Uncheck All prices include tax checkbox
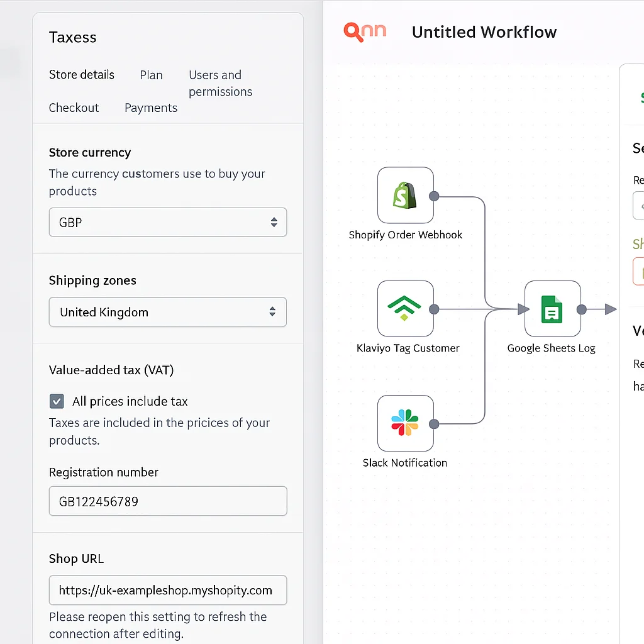 pos(57,401)
